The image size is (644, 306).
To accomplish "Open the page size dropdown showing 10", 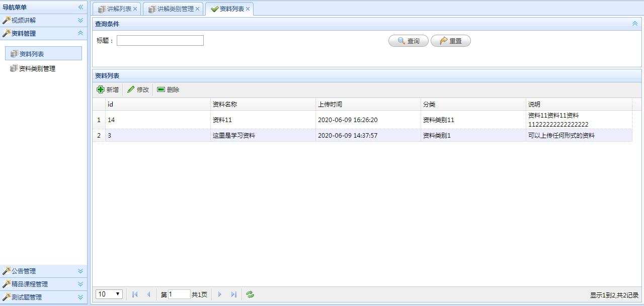I will point(109,294).
